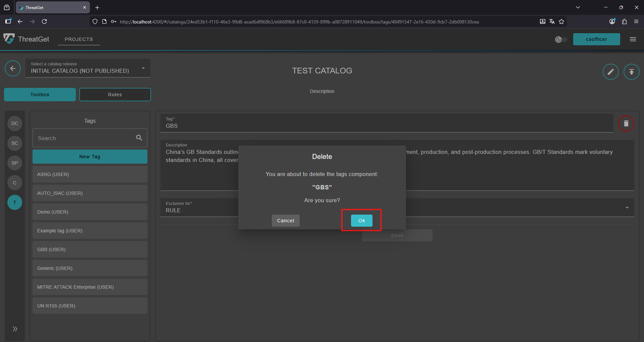Click the search magnifier icon in Tags

(139, 138)
